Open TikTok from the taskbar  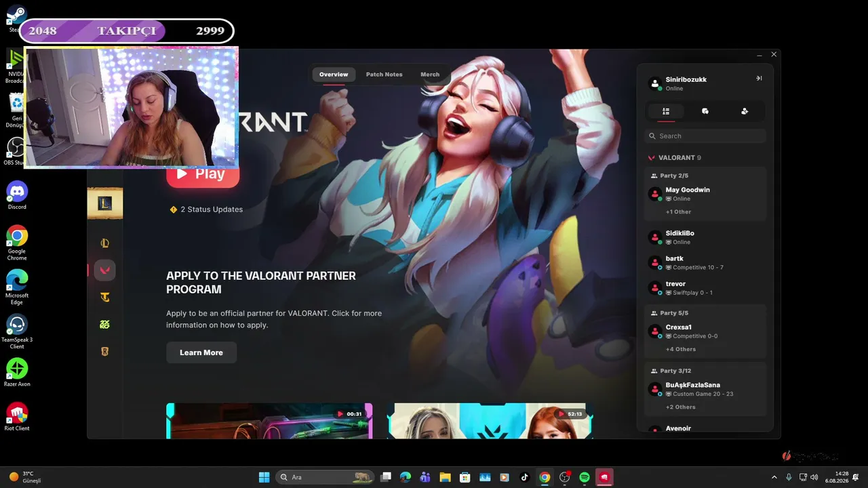(524, 477)
